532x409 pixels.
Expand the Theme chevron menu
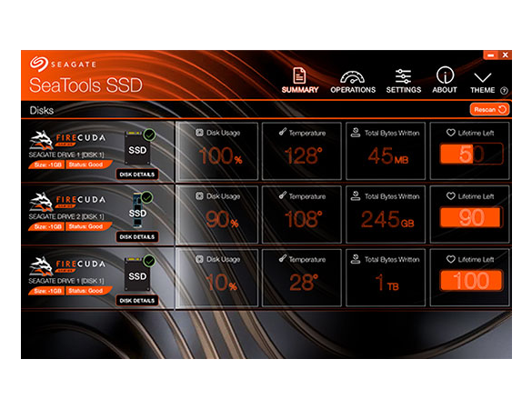(483, 77)
